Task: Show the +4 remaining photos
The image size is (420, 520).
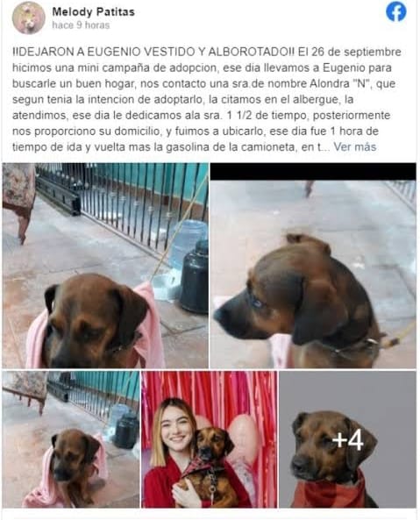Action: coord(347,440)
